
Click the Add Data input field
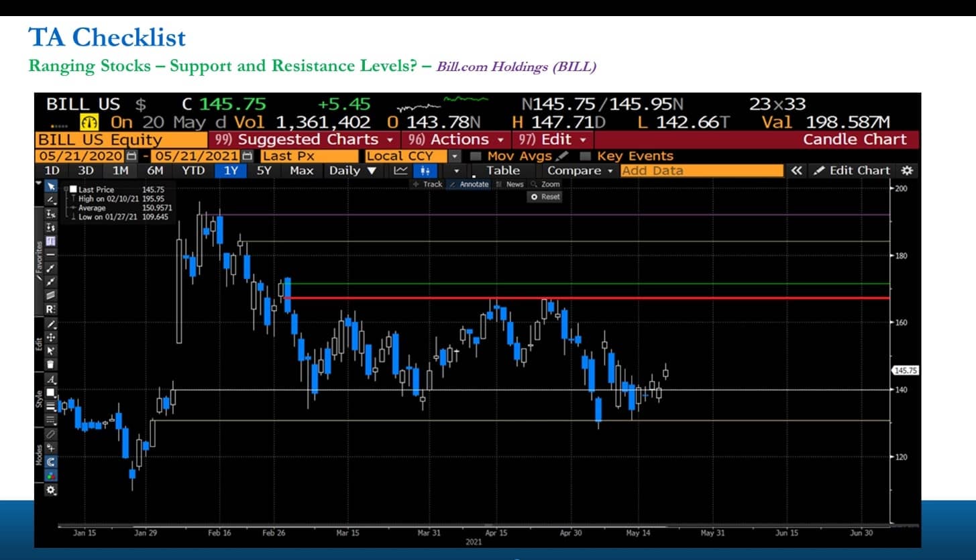[x=702, y=170]
